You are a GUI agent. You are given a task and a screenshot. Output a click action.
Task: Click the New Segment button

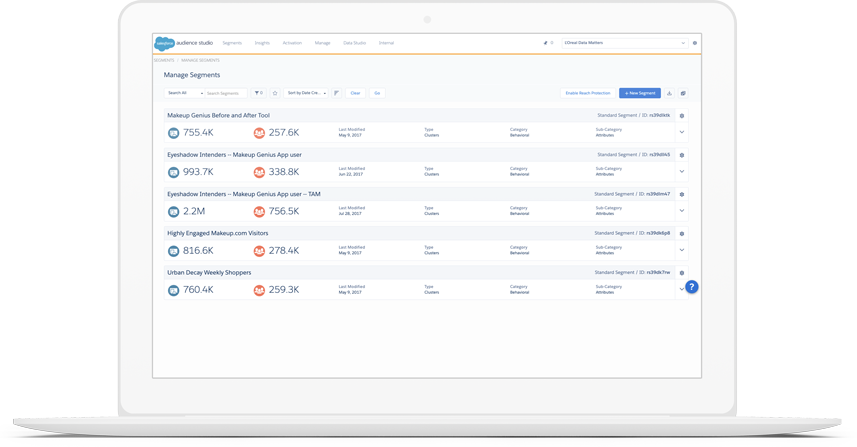tap(639, 93)
